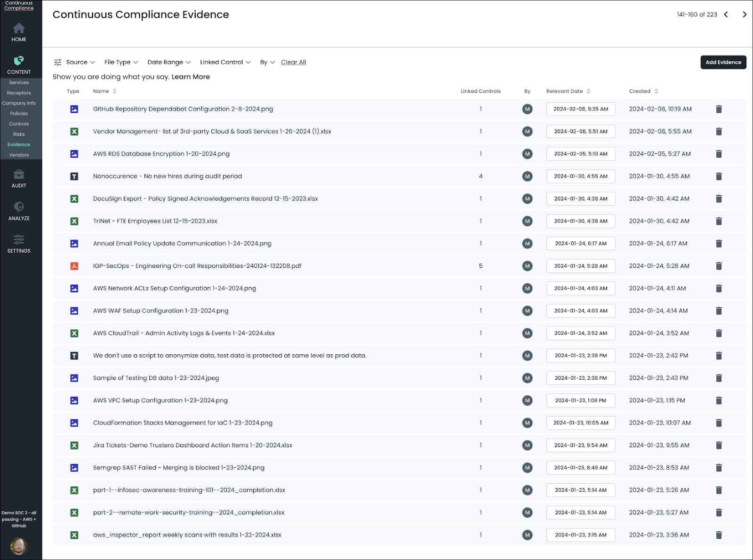Click the 141-160 of 223 page counter
The width and height of the screenshot is (753, 560).
(697, 15)
